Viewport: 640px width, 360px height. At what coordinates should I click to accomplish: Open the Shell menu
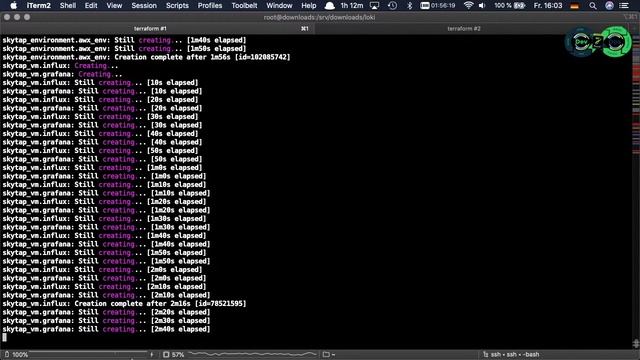[68, 6]
